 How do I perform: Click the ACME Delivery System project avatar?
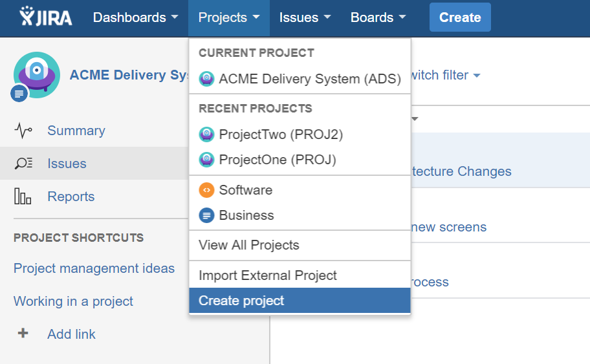tap(36, 75)
